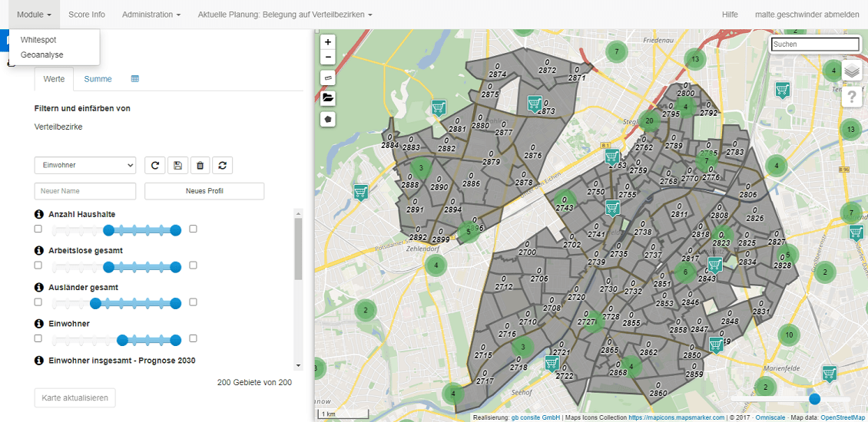
Task: Zoom out on the map
Action: [x=328, y=57]
